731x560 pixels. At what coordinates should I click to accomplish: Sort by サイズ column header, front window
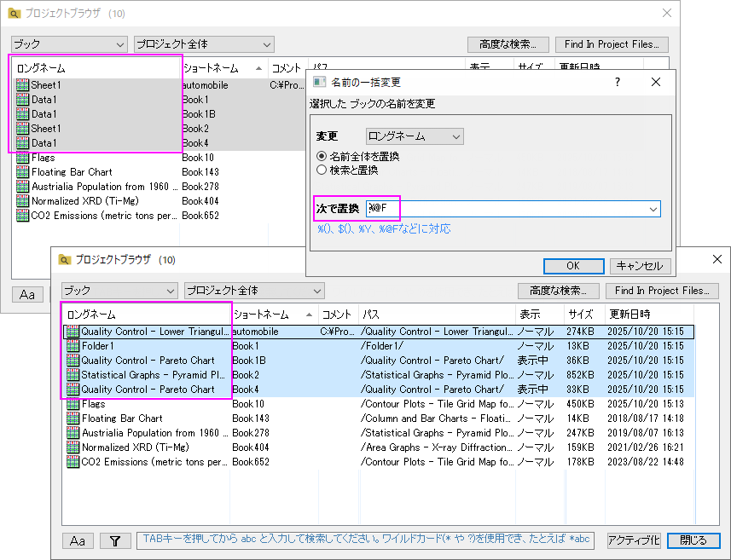point(584,315)
